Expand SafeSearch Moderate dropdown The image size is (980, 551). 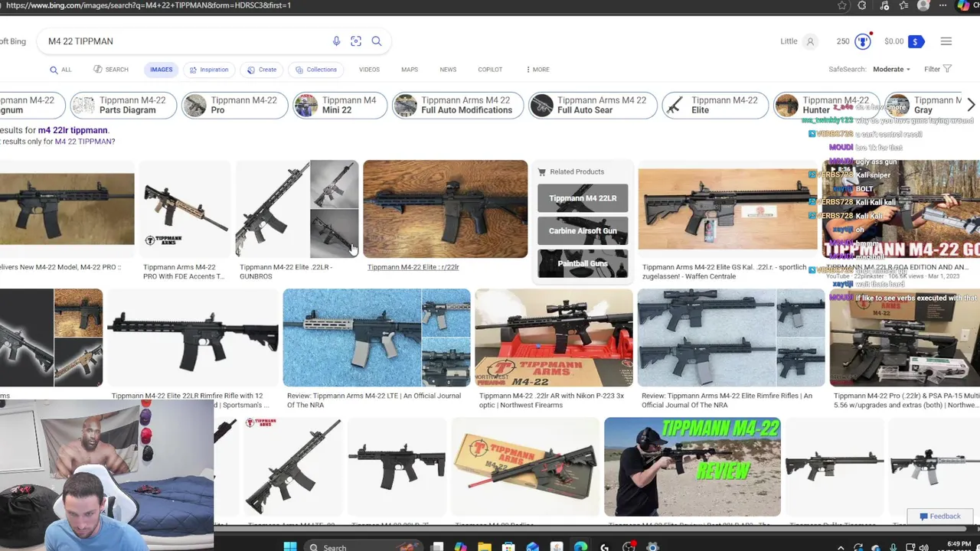point(892,69)
